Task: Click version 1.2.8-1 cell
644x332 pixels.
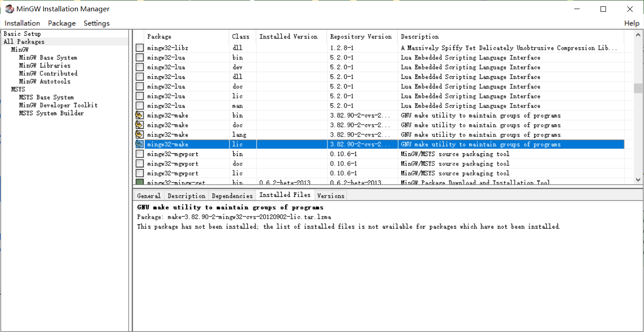Action: pyautogui.click(x=341, y=48)
